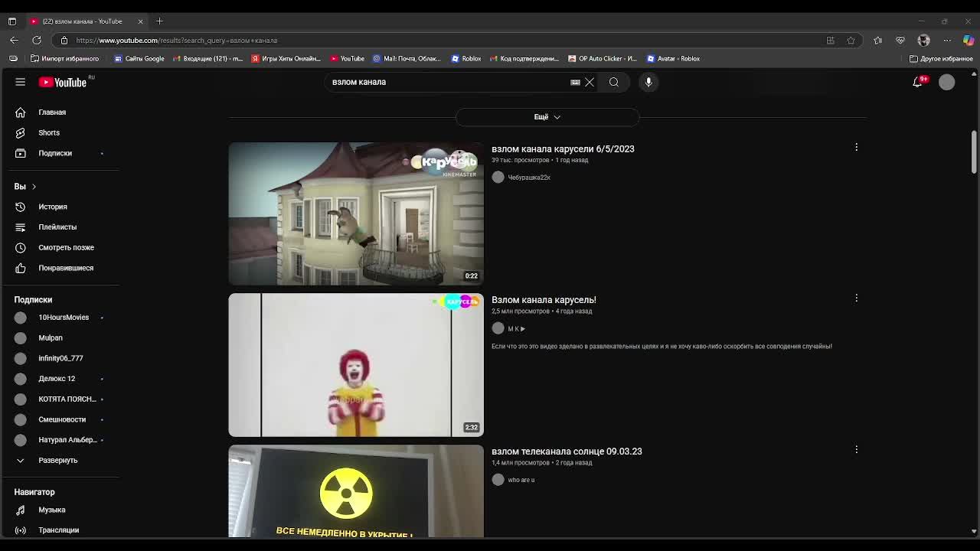Screen dimensions: 980x551
Task: Open the Другое избранное folder
Action: click(x=941, y=59)
